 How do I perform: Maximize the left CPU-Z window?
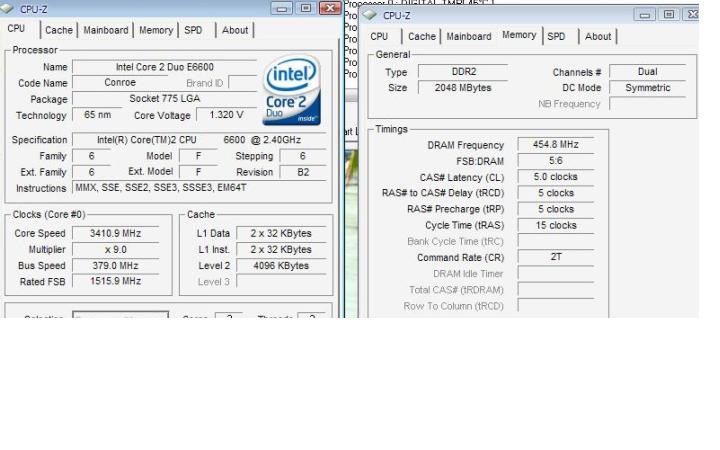point(305,8)
